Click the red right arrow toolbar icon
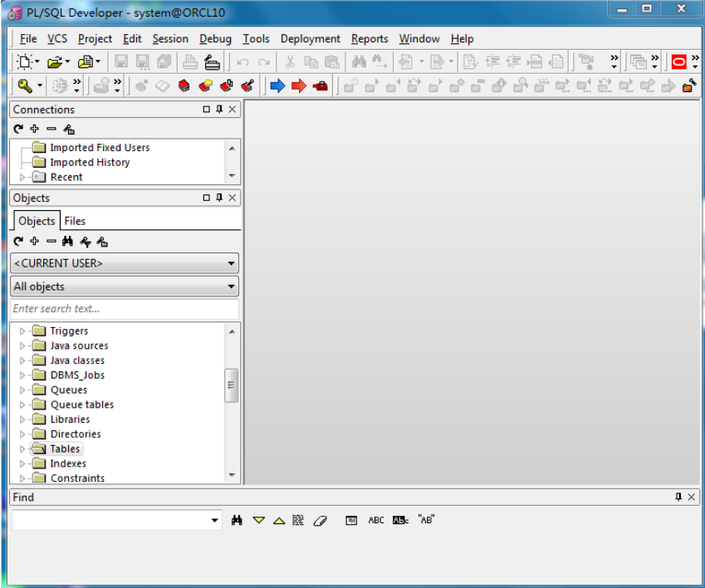The width and height of the screenshot is (705, 588). 299,86
